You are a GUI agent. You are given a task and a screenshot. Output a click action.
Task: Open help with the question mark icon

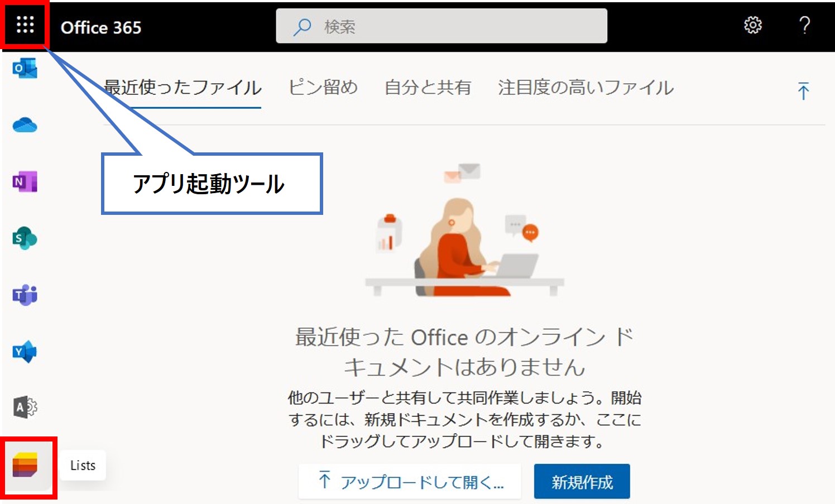pos(804,25)
